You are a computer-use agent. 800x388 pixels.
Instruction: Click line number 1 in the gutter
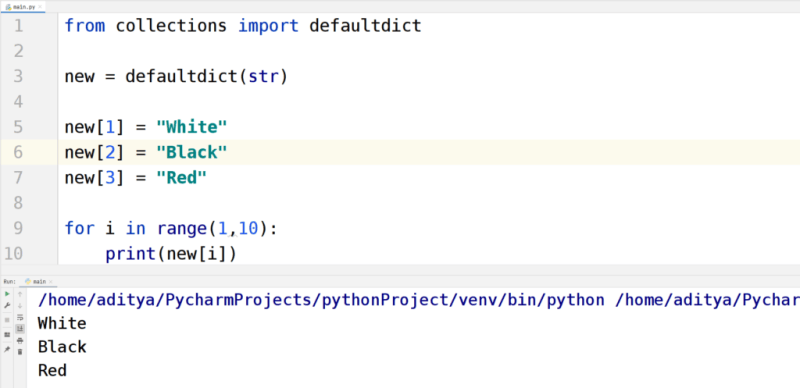point(18,26)
